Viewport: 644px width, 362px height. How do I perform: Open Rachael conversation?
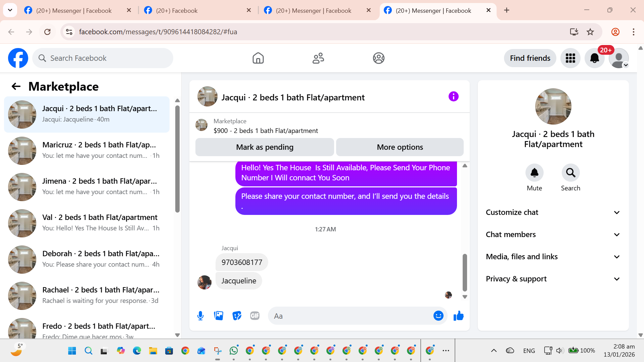pyautogui.click(x=87, y=296)
